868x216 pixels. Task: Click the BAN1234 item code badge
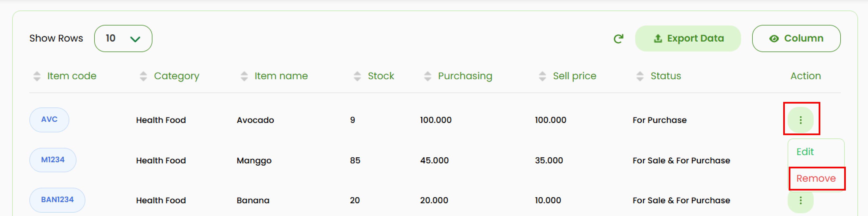point(57,200)
